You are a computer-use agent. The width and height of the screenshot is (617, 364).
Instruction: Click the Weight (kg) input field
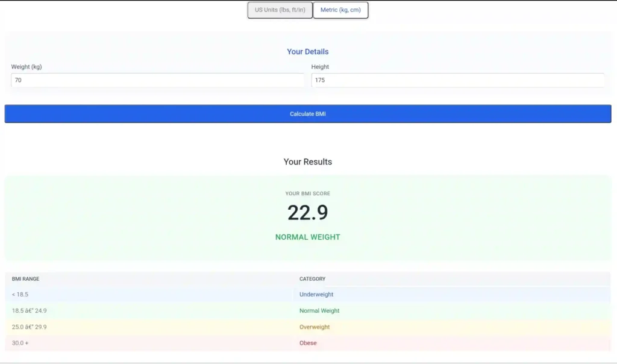tap(157, 80)
